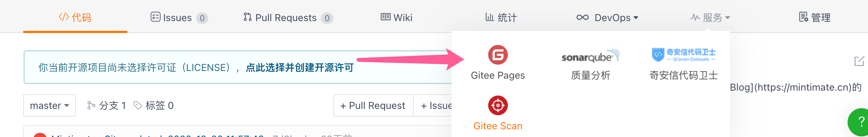Screen dimensions: 868x137
Task: Click the edit icon beside repository description
Action: point(859,61)
